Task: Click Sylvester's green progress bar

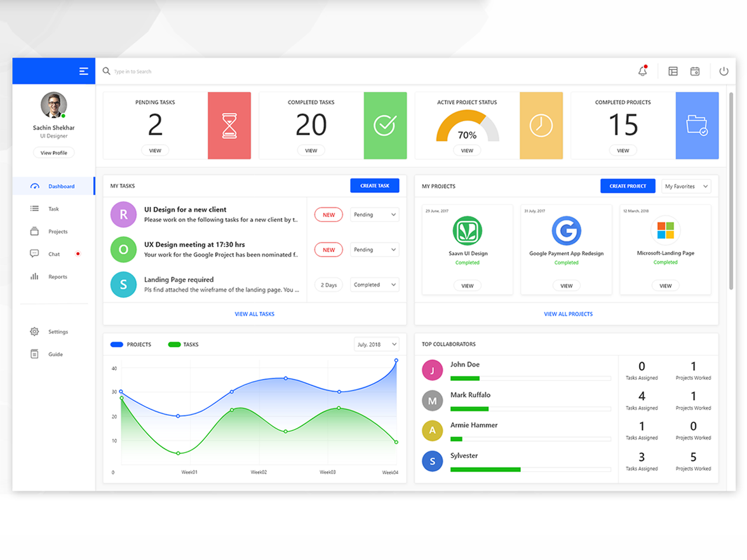Action: point(485,469)
